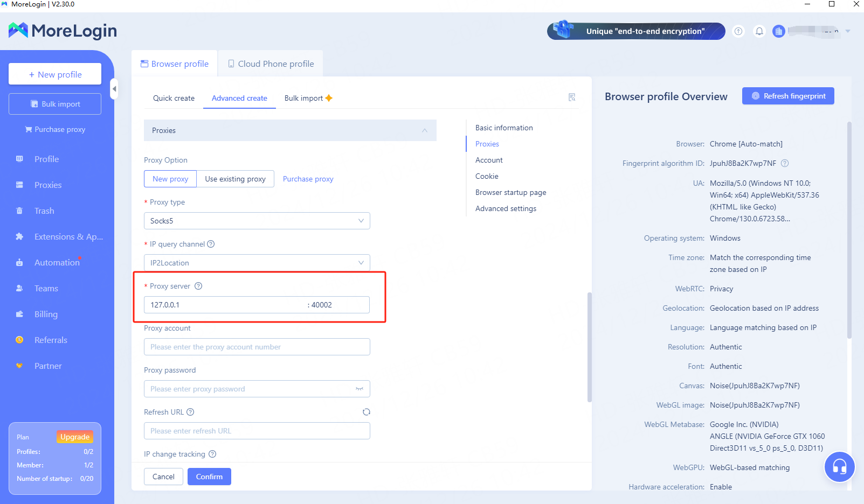Click the notification bell icon

click(x=759, y=31)
